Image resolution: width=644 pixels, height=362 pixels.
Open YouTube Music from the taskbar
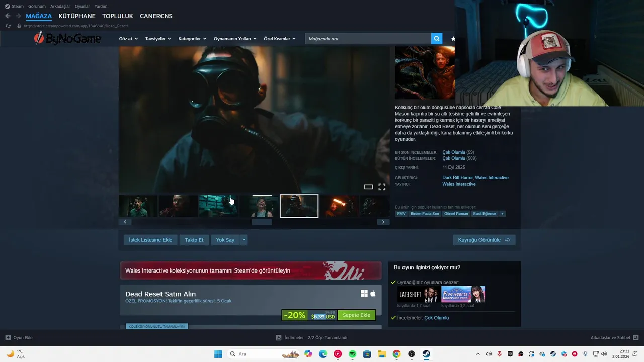(338, 354)
